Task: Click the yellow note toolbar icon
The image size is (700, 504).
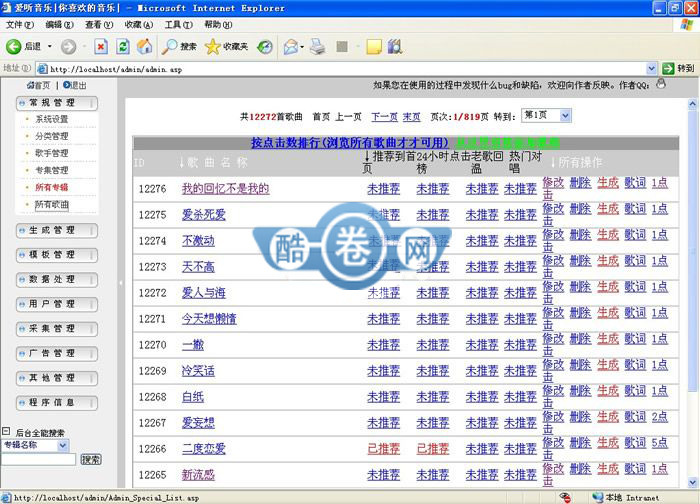Action: pos(374,46)
